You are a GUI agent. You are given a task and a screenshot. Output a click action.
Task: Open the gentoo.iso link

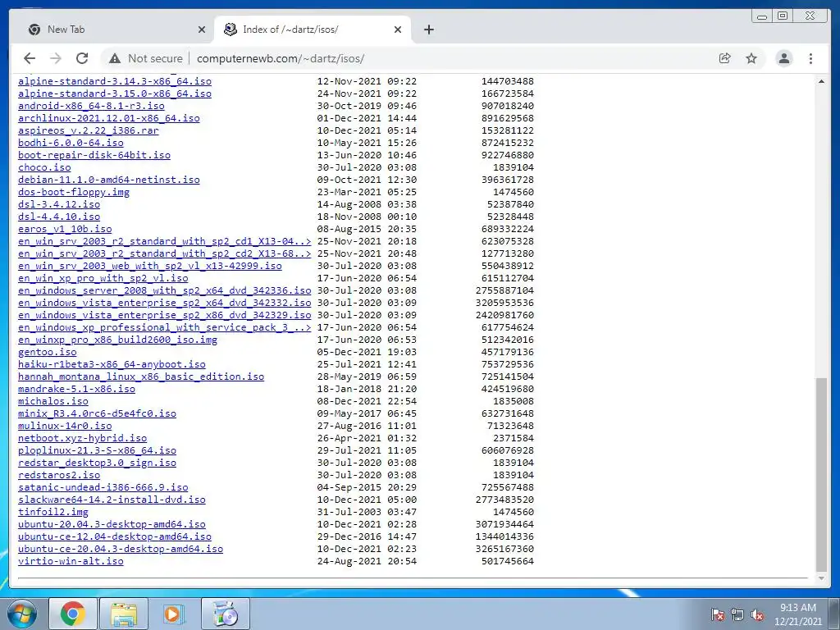tap(47, 353)
